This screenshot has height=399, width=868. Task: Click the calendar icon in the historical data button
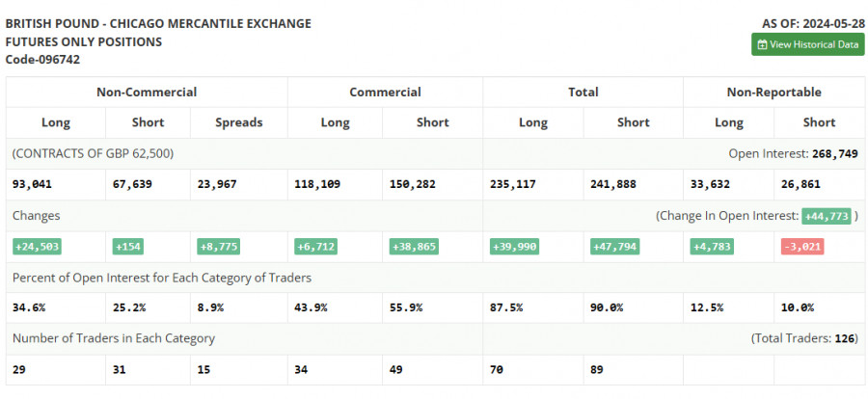click(762, 44)
